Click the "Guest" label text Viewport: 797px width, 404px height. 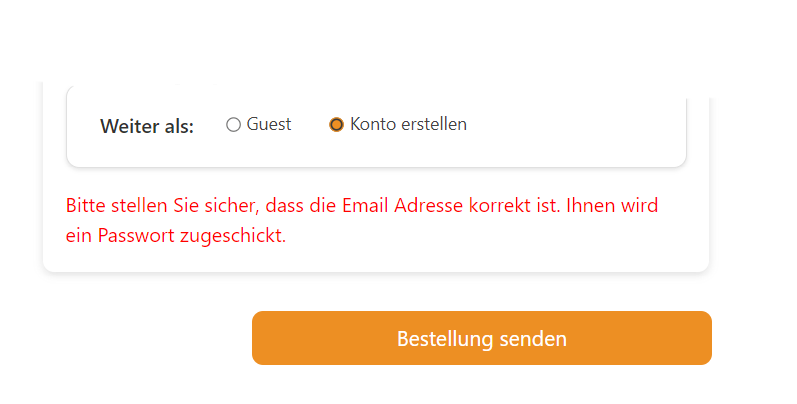click(x=269, y=124)
